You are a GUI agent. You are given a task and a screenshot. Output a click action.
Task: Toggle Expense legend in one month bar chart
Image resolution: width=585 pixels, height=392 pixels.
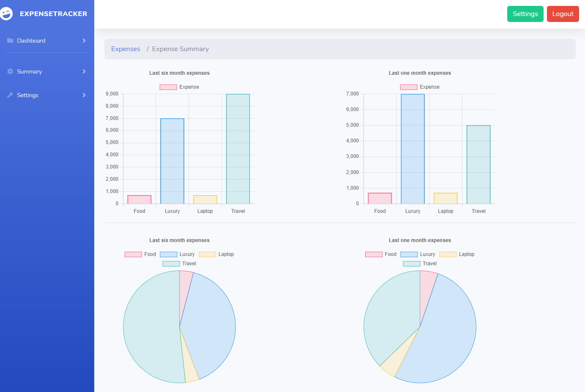[x=420, y=87]
